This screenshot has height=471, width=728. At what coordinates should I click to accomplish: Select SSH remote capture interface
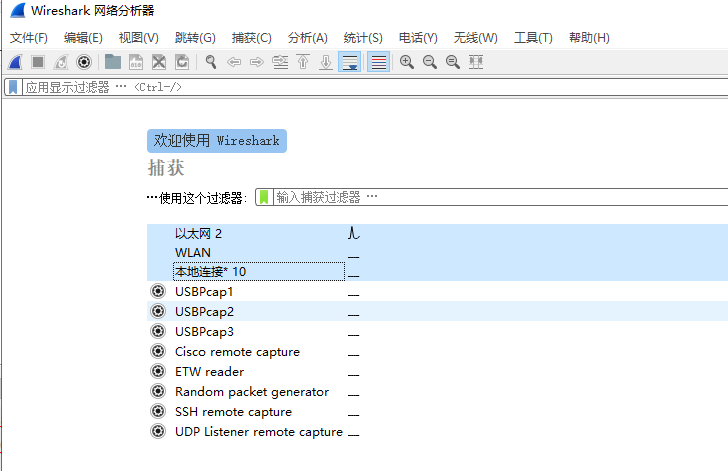[437, 411]
